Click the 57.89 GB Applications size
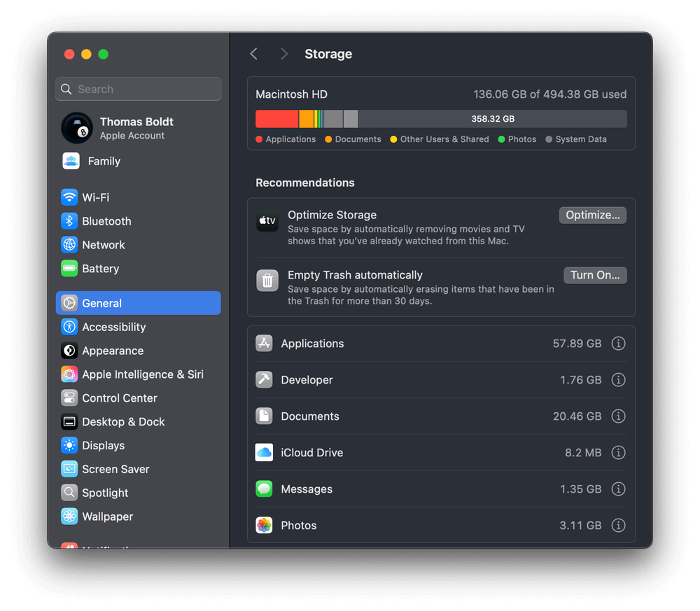The width and height of the screenshot is (700, 611). tap(577, 343)
